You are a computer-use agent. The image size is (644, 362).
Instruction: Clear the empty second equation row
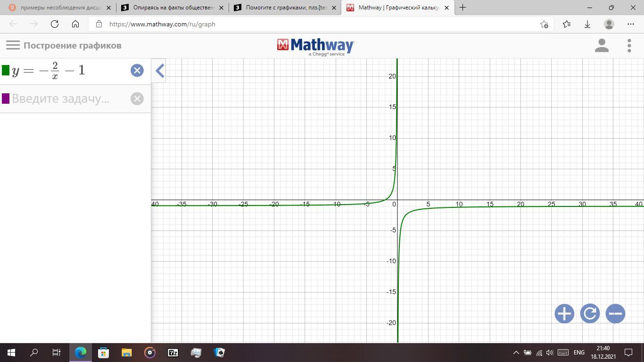[x=137, y=99]
